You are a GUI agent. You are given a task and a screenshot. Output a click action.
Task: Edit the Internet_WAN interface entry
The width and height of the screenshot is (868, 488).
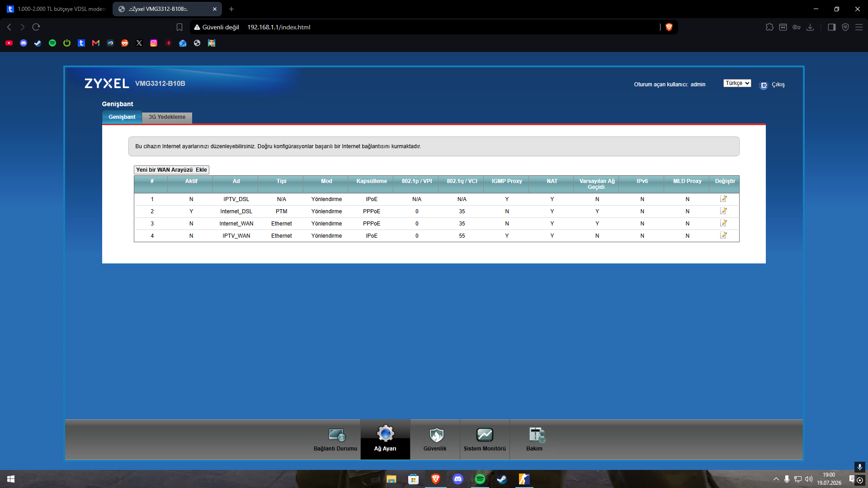point(723,223)
